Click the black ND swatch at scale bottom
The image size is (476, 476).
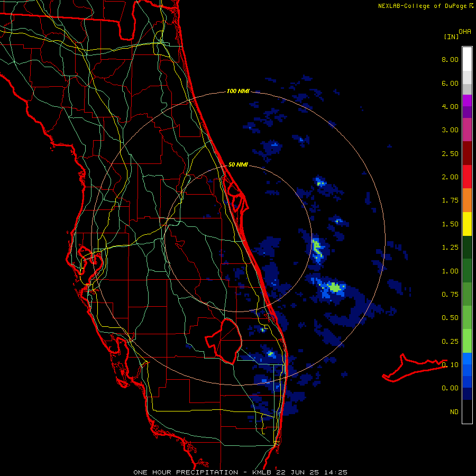(467, 411)
